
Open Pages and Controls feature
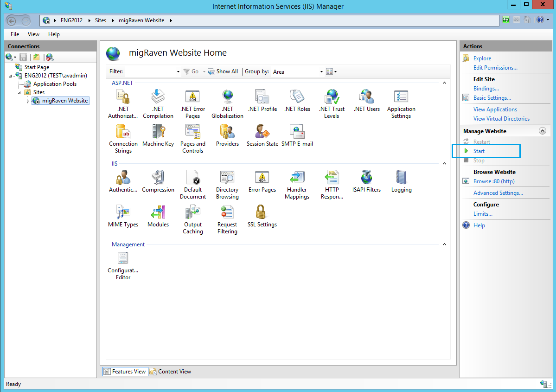click(192, 138)
